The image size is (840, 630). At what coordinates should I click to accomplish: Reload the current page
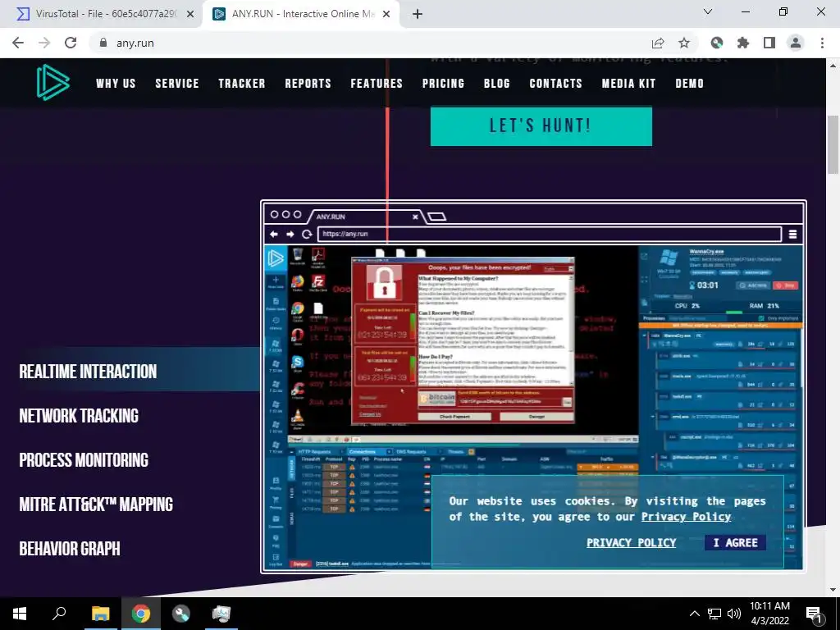point(71,43)
